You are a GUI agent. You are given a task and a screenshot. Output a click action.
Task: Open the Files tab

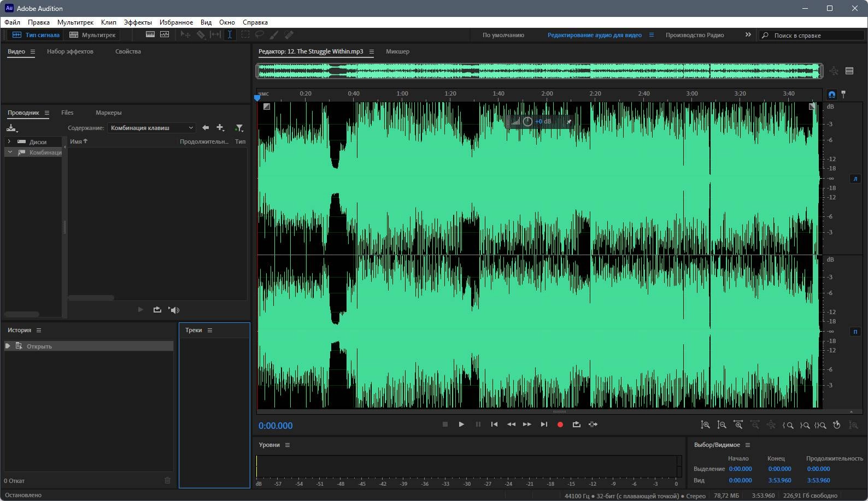pos(67,113)
